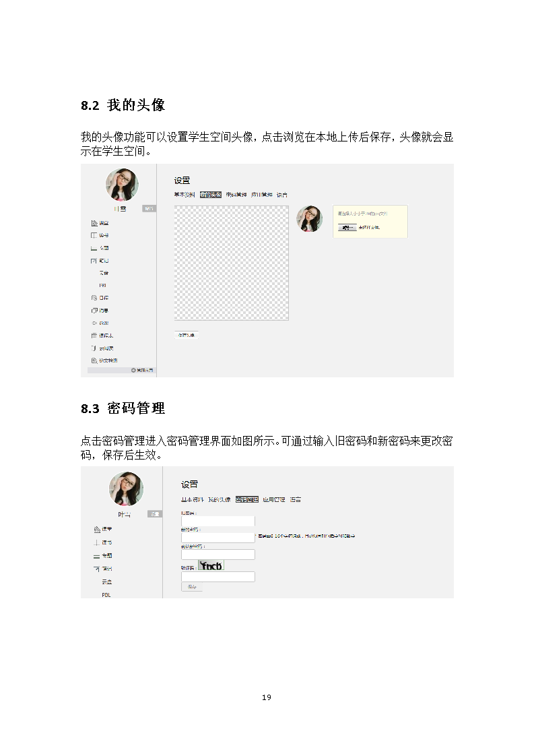Open 论文检测 icon in avatar settings sidebar
The image size is (534, 756).
(94, 360)
